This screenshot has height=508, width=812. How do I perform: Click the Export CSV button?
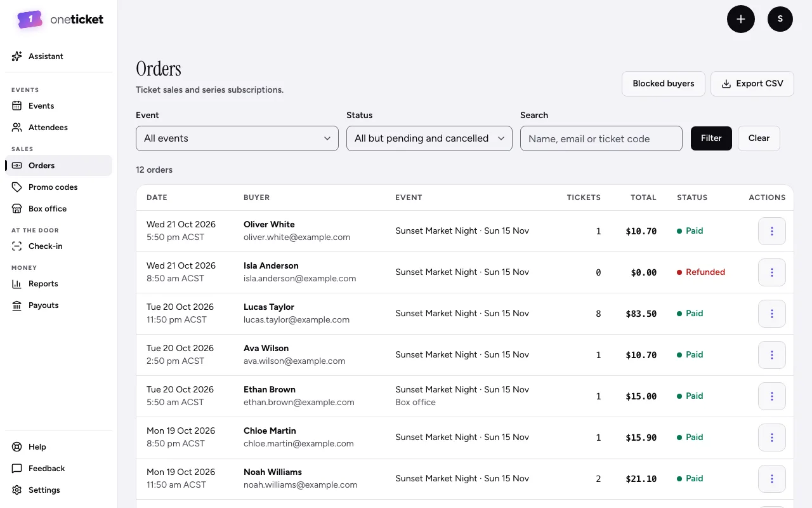(x=752, y=84)
